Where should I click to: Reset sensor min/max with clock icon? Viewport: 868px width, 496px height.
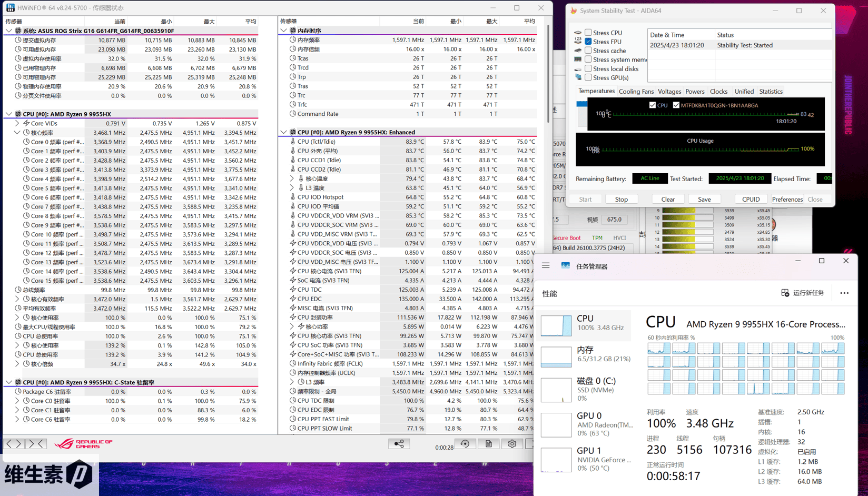465,444
